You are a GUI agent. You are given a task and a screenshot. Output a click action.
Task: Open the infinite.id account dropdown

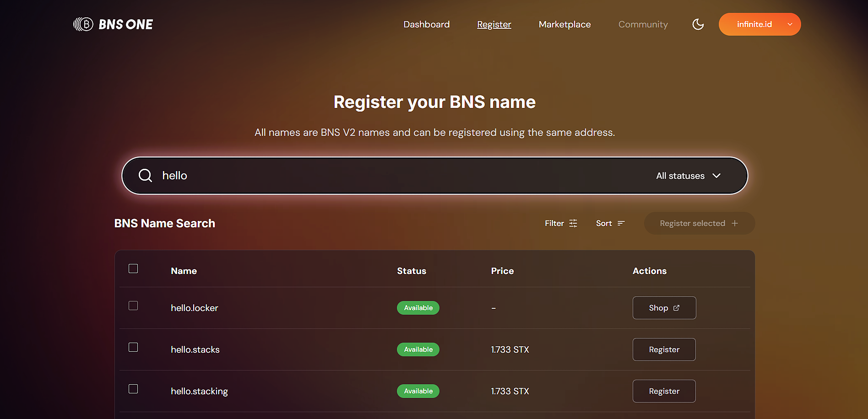tap(759, 24)
